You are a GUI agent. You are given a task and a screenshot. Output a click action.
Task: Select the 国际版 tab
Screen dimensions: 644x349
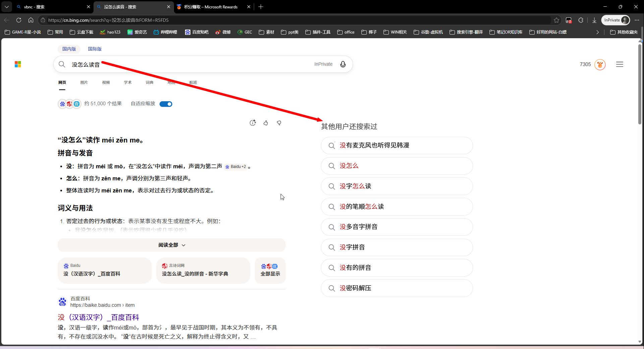(95, 49)
